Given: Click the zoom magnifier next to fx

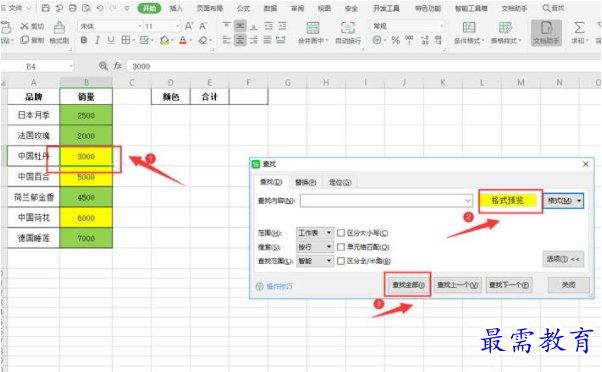Looking at the screenshot, I should click(103, 66).
